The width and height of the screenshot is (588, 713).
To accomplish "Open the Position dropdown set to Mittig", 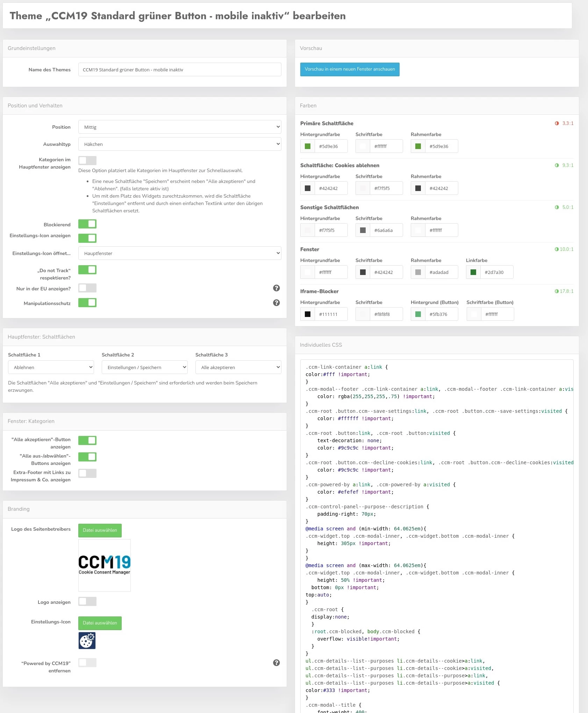I will click(x=180, y=127).
